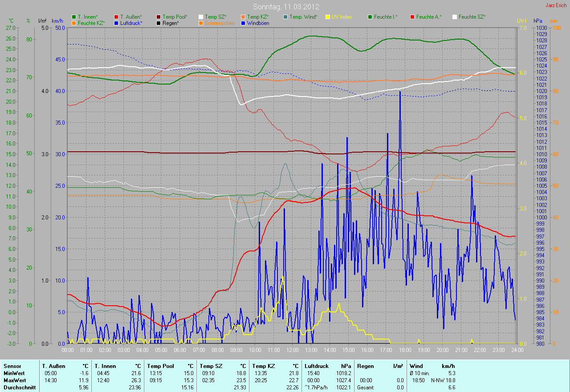Click the T. Innen table column header
This screenshot has width=570, height=392.
(x=105, y=366)
